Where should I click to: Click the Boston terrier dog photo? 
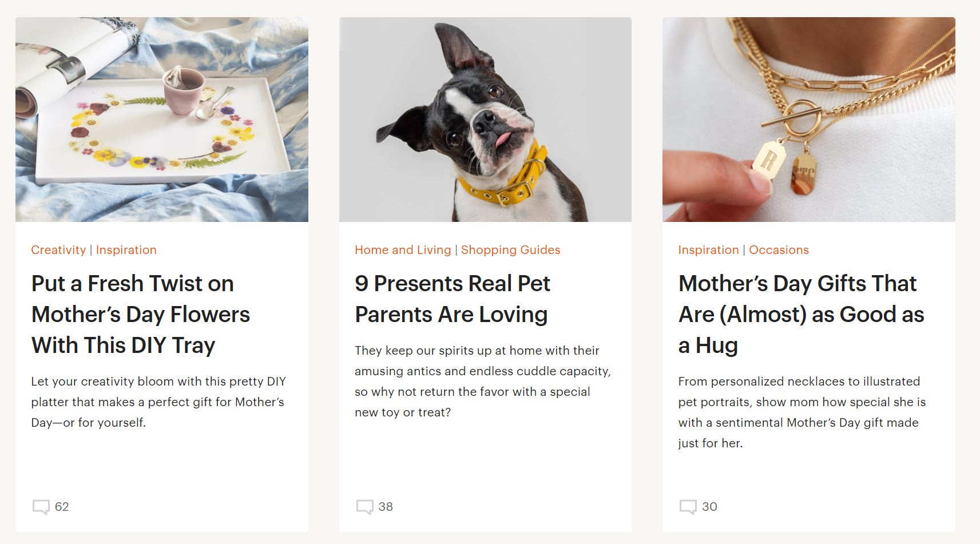[x=485, y=120]
